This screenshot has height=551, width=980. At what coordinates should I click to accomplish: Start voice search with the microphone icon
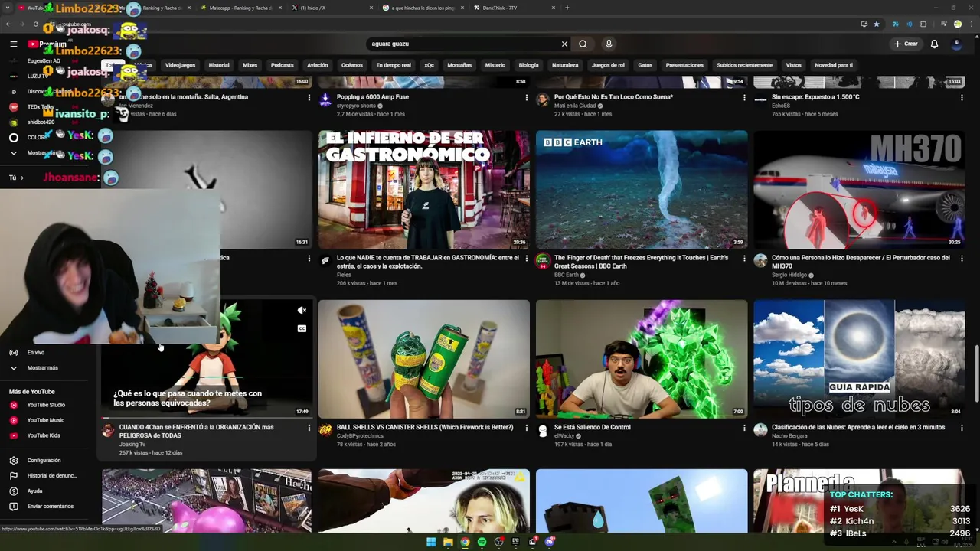point(609,44)
